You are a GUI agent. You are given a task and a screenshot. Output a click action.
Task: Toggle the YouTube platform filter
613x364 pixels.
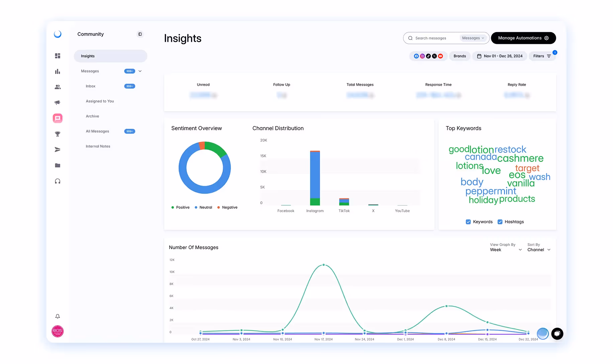coord(441,56)
